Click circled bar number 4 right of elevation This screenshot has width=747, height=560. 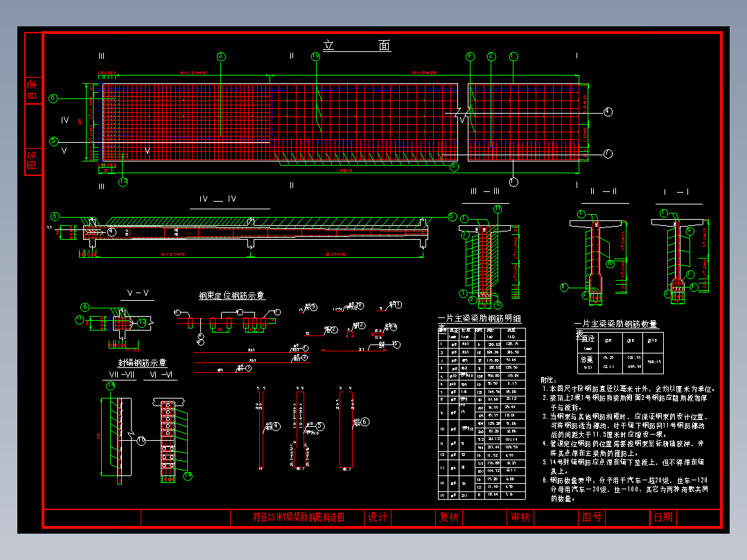coord(608,112)
